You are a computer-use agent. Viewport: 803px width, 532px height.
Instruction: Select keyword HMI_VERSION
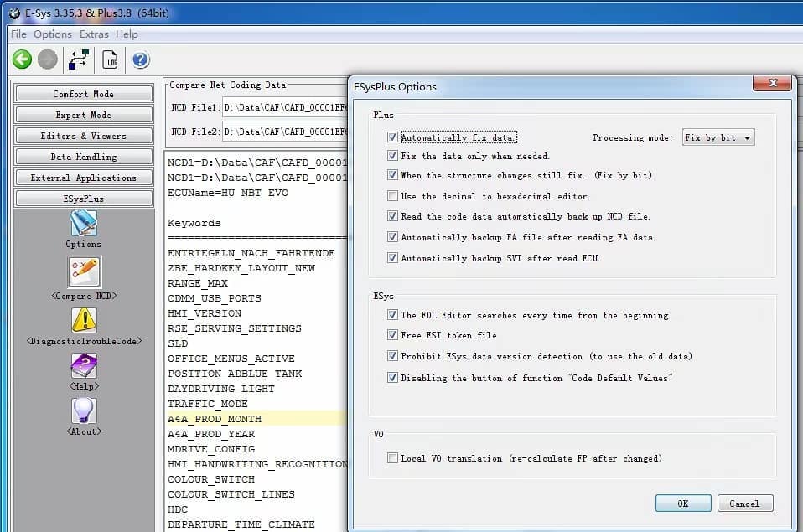pyautogui.click(x=205, y=312)
